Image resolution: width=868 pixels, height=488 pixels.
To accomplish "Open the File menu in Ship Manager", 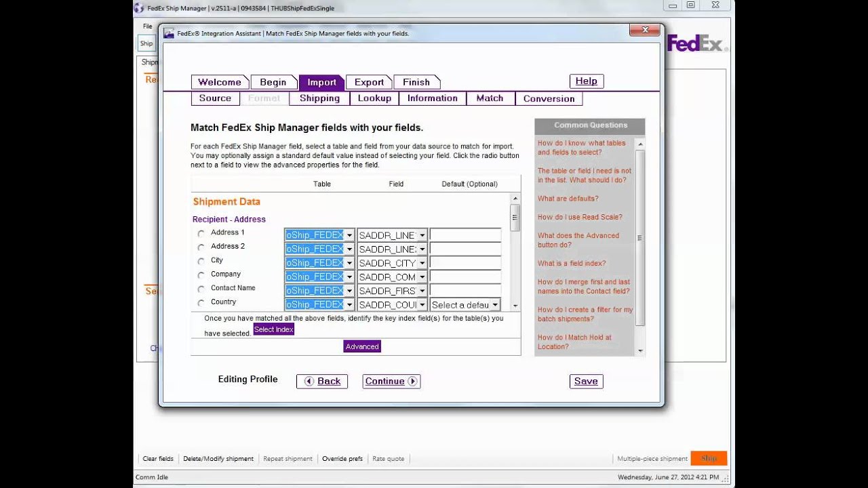I will point(147,26).
